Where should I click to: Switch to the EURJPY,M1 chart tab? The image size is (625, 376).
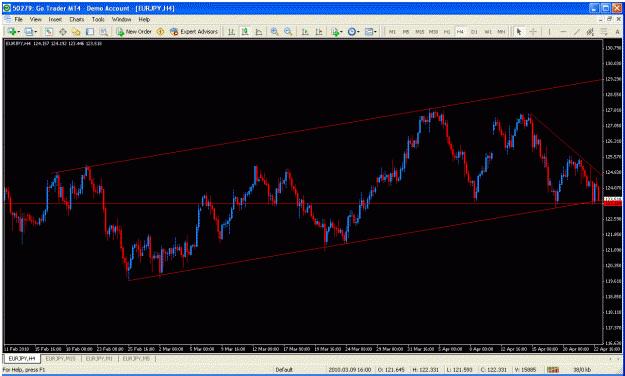pyautogui.click(x=98, y=359)
